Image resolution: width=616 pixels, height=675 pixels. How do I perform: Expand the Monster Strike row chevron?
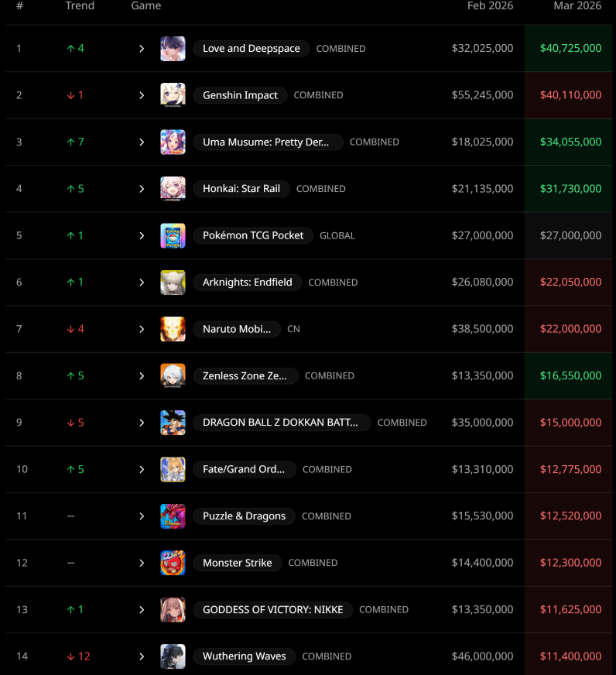(142, 563)
